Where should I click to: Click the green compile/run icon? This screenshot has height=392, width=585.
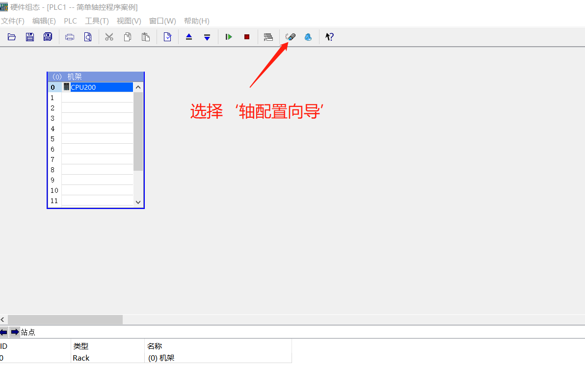tap(228, 36)
